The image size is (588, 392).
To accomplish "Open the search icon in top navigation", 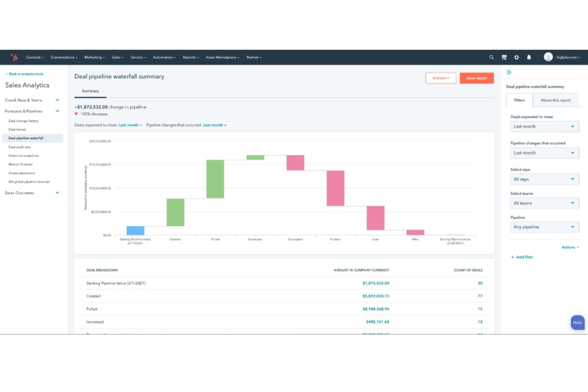I will click(x=491, y=57).
